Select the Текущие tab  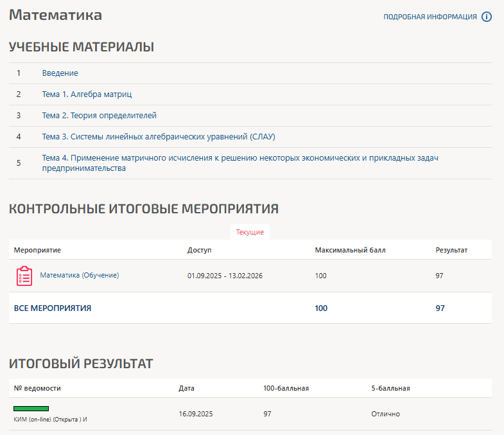tap(250, 232)
